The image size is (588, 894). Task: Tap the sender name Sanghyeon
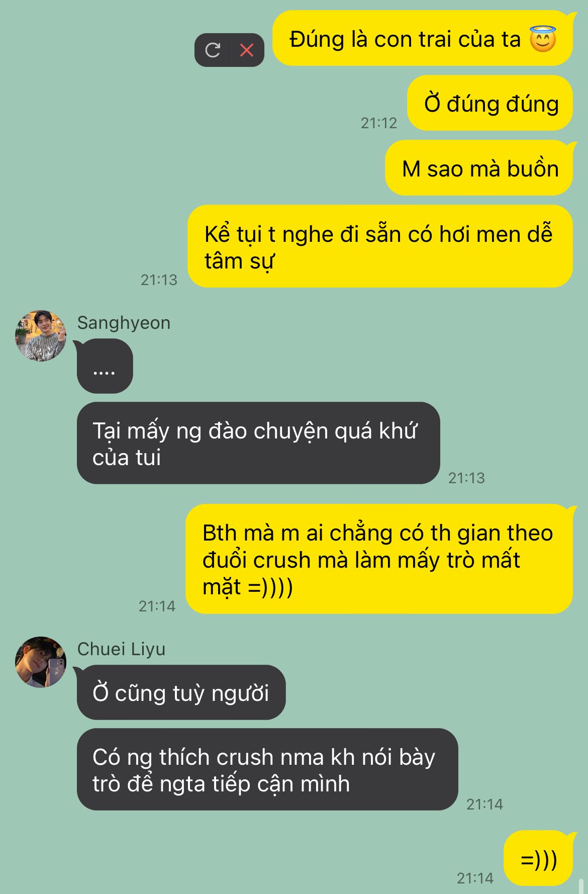pos(124,323)
